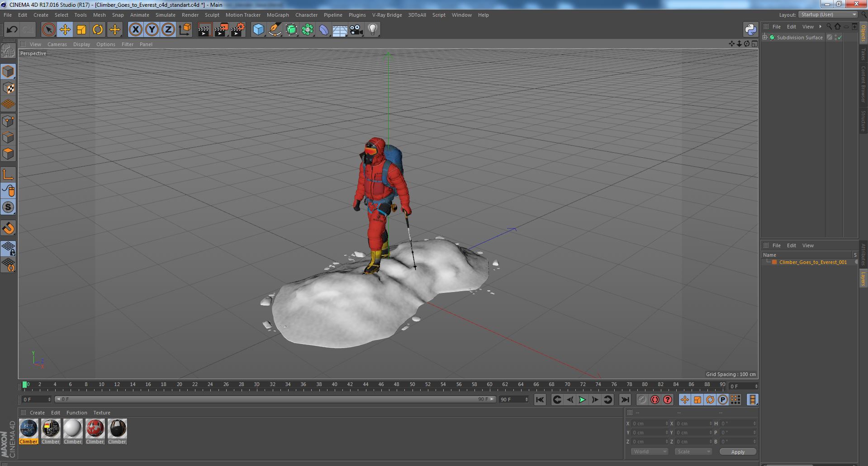Open material manager Texture menu

[x=102, y=413]
